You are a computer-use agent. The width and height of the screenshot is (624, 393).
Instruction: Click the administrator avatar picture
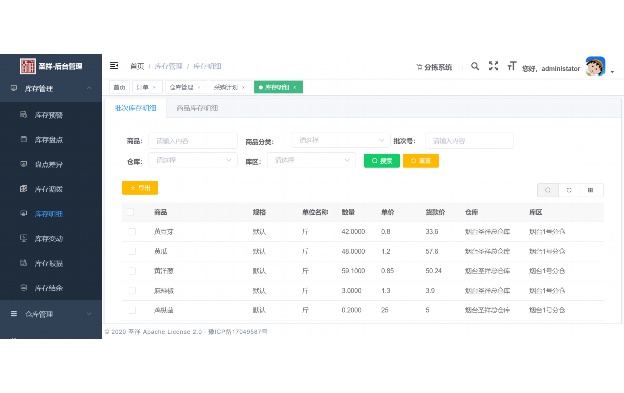tap(595, 66)
